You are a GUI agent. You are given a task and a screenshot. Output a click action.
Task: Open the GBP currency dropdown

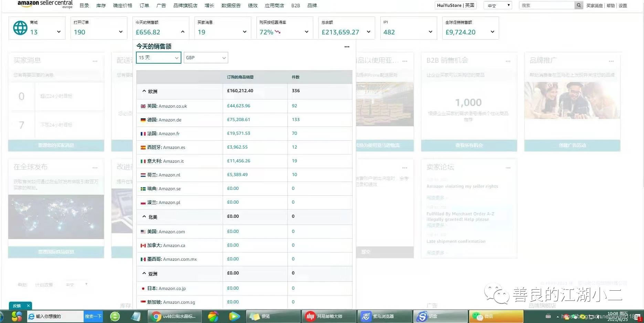point(206,58)
